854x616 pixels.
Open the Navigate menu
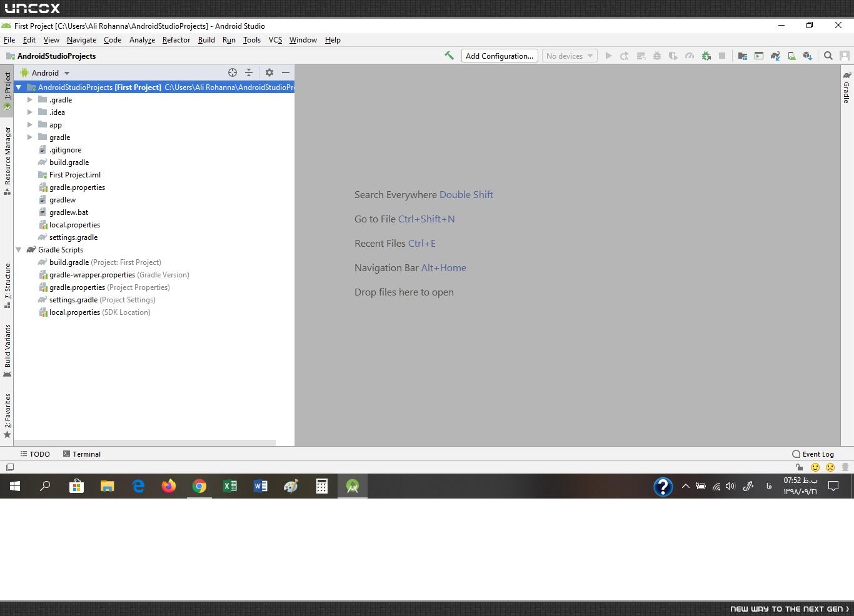(x=81, y=39)
